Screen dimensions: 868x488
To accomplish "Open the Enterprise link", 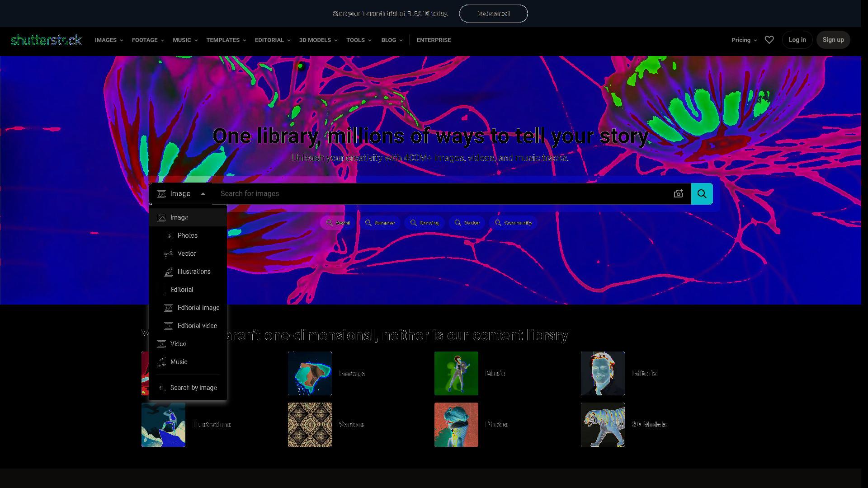I will [x=434, y=40].
